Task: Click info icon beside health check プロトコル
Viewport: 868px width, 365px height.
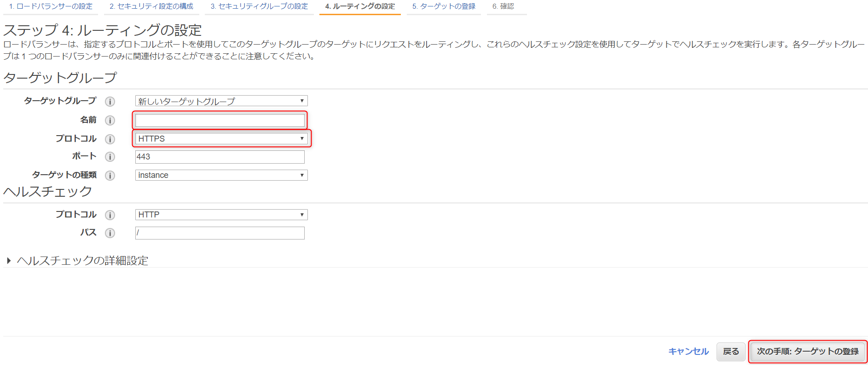Action: click(110, 215)
